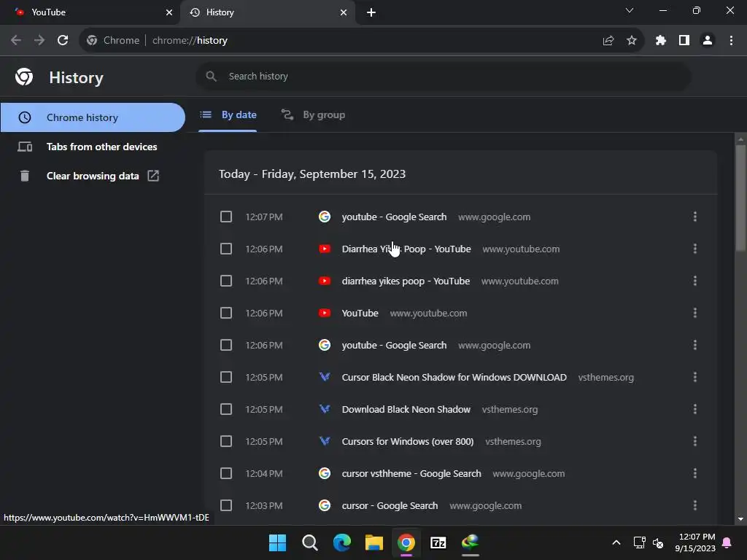747x560 pixels.
Task: Open Diarrhea Yikes Poop - YouTube link
Action: pyautogui.click(x=406, y=249)
